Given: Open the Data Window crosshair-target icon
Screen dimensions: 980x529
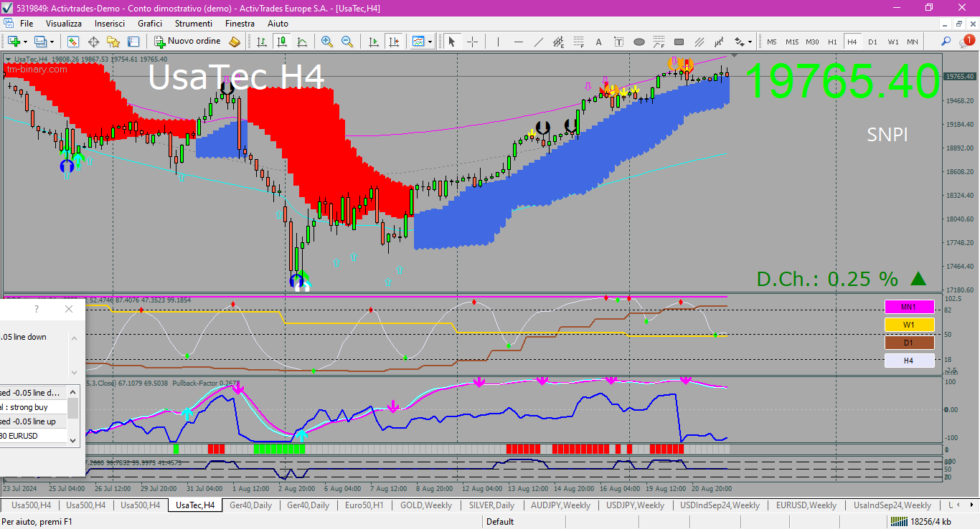Looking at the screenshot, I should (93, 42).
